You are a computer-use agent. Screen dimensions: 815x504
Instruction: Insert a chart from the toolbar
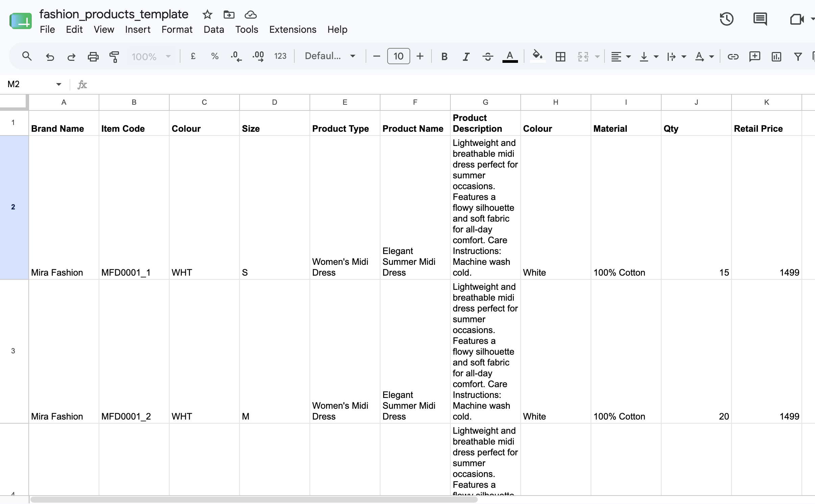pyautogui.click(x=776, y=56)
